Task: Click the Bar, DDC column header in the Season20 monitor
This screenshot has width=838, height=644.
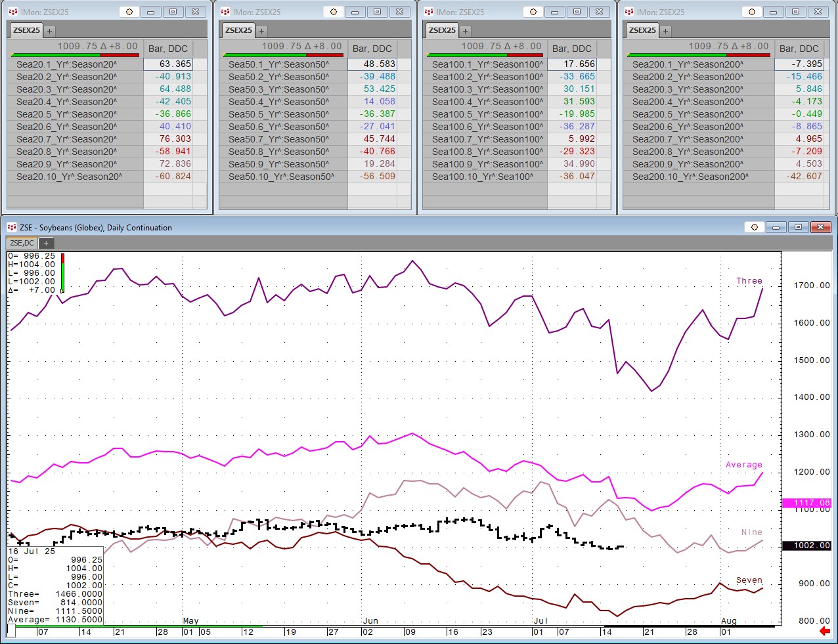Action: pyautogui.click(x=167, y=49)
